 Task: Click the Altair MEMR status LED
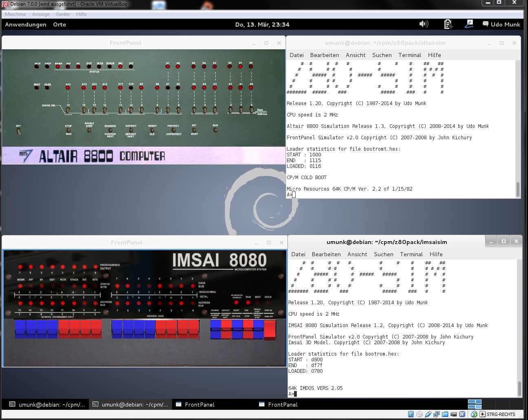point(58,67)
